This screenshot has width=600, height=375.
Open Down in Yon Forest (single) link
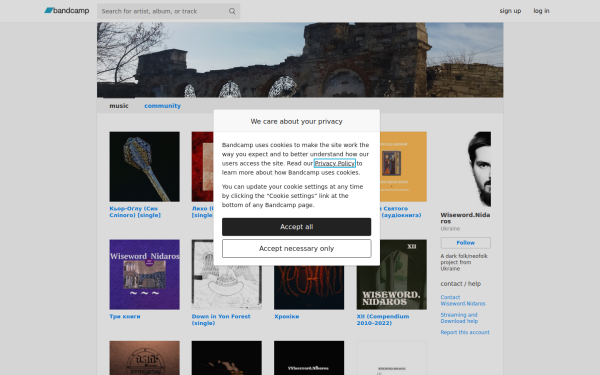point(221,320)
